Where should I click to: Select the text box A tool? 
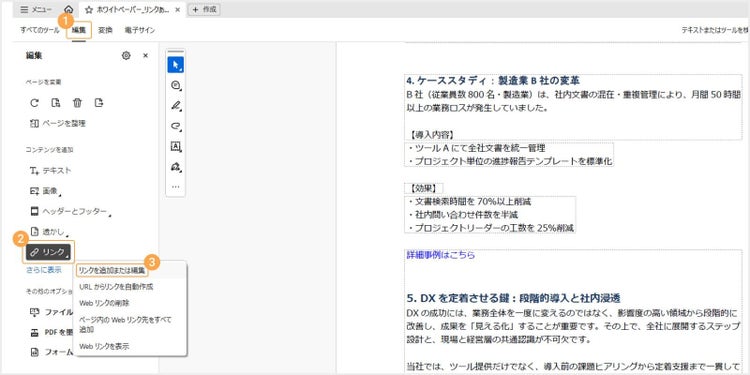pos(176,146)
